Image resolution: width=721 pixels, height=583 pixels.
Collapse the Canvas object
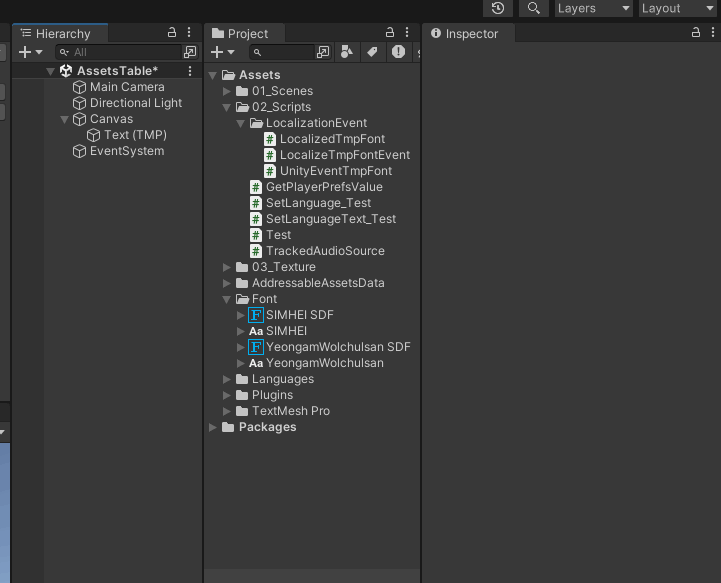pyautogui.click(x=64, y=120)
